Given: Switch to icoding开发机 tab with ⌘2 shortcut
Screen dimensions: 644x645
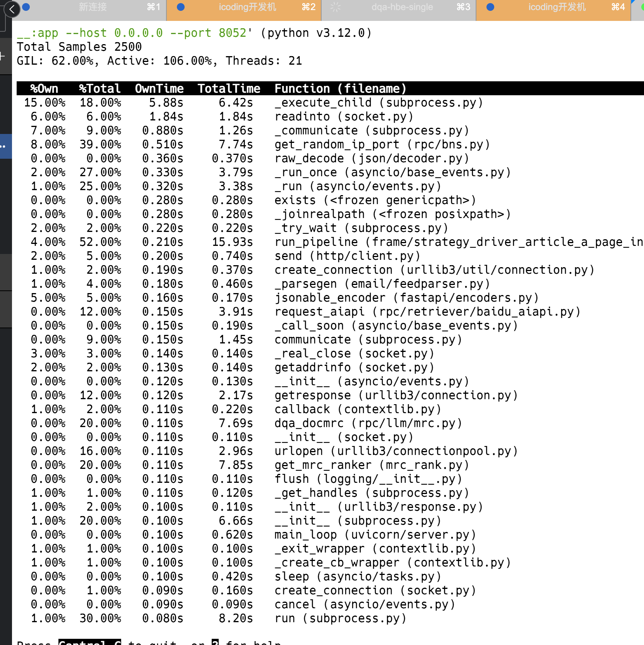Looking at the screenshot, I should tap(248, 7).
